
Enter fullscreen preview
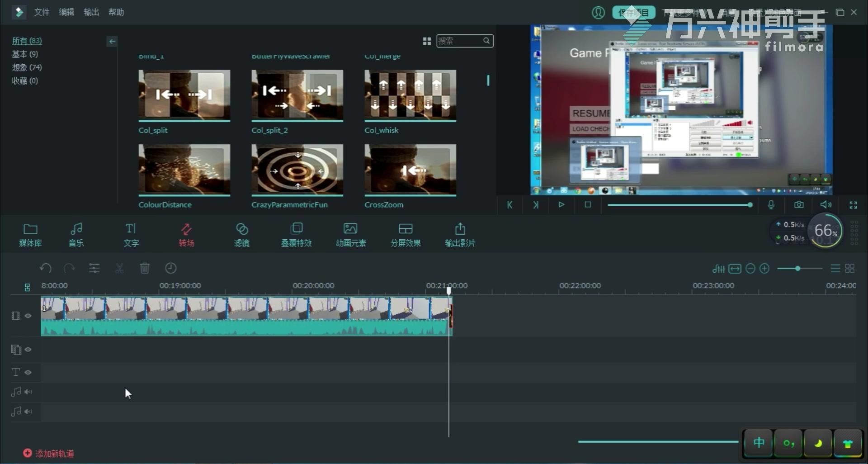point(854,205)
